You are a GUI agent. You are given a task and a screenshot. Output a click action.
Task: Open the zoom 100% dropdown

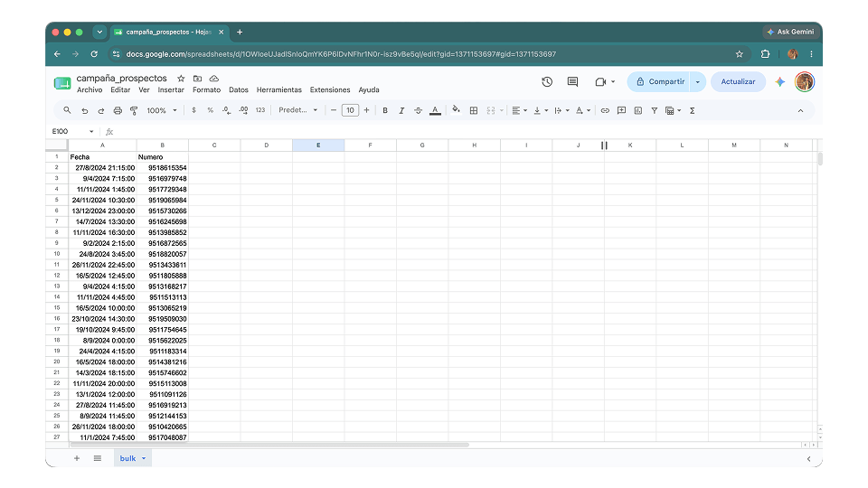pyautogui.click(x=162, y=110)
